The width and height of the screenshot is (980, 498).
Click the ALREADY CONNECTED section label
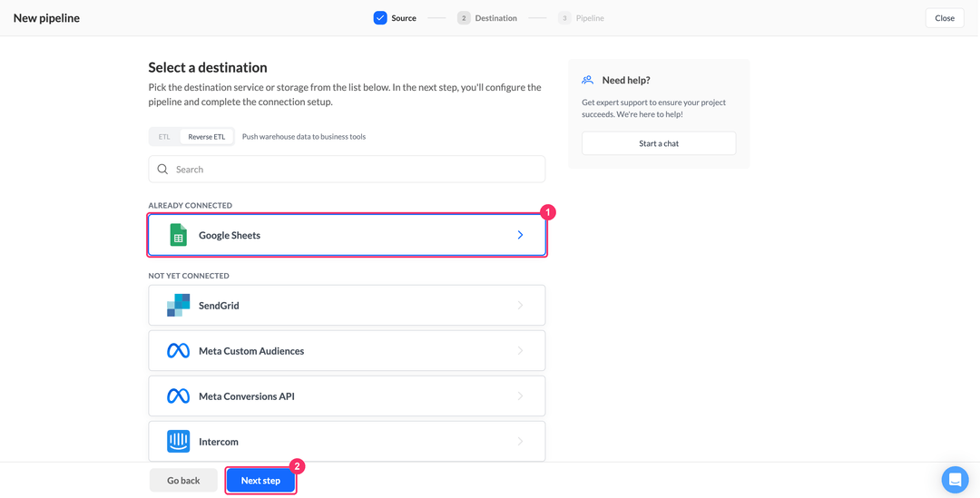pos(190,205)
